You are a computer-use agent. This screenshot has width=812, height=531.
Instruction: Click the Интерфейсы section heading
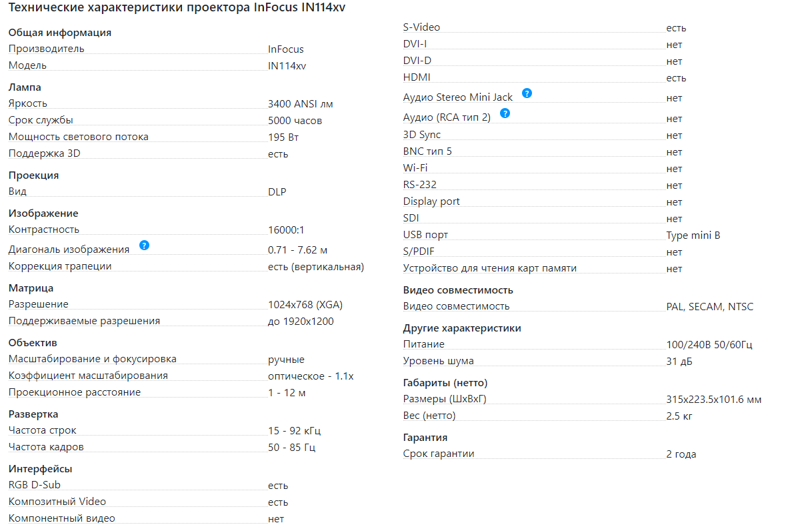[x=40, y=469]
